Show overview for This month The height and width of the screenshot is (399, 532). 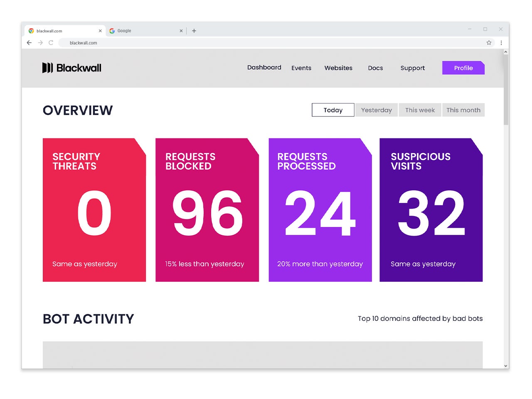(463, 110)
